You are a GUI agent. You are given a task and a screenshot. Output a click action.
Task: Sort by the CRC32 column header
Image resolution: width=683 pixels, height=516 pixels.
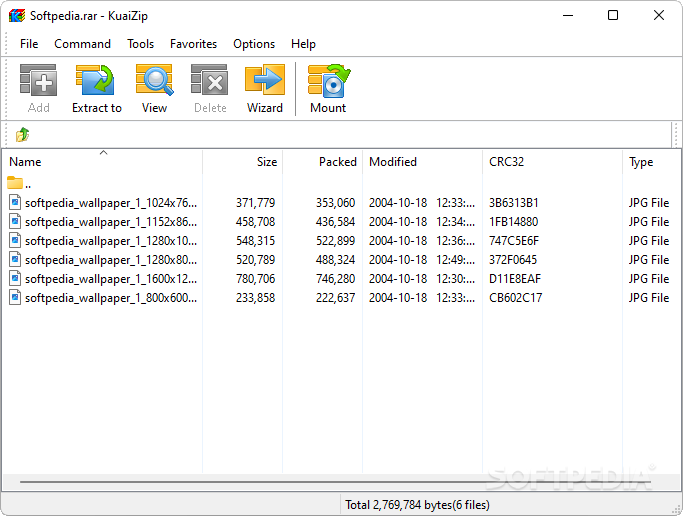[x=552, y=162]
